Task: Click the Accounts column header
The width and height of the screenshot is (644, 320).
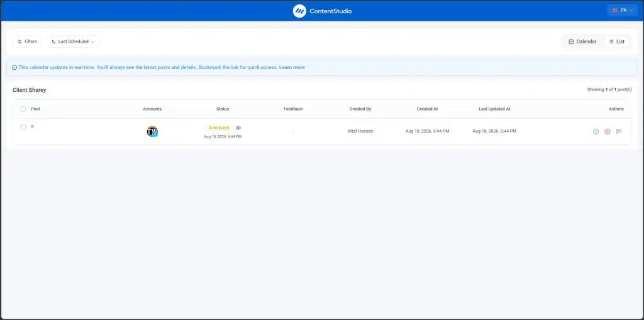Action: pos(152,109)
